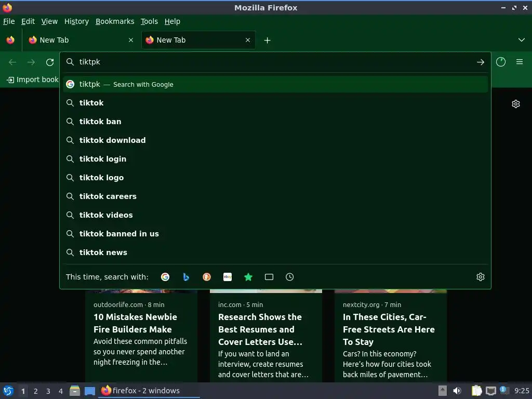Open the Help menu
532x399 pixels.
tap(172, 21)
